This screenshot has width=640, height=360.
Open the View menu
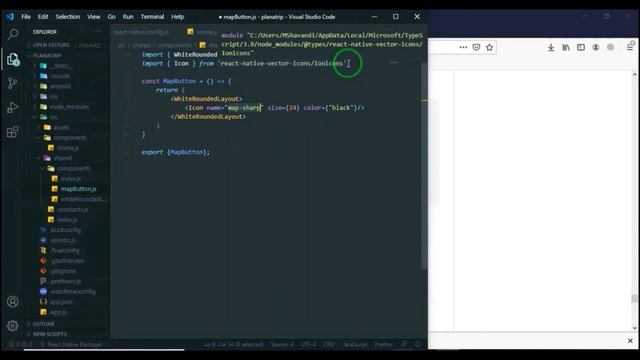coord(93,17)
